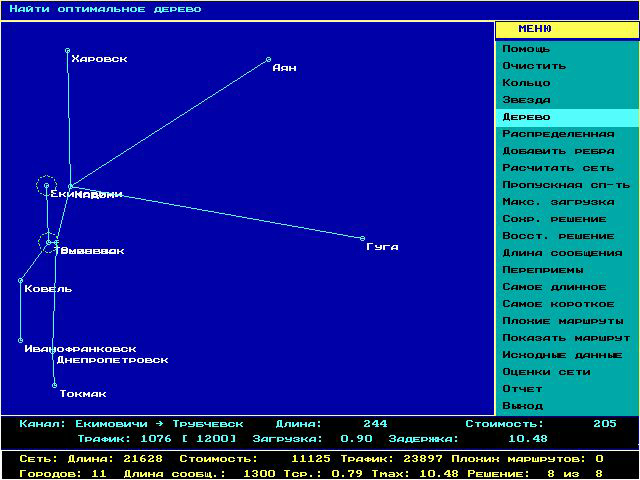Click the 'Решение: 8 из 8' status entry

tap(535, 474)
